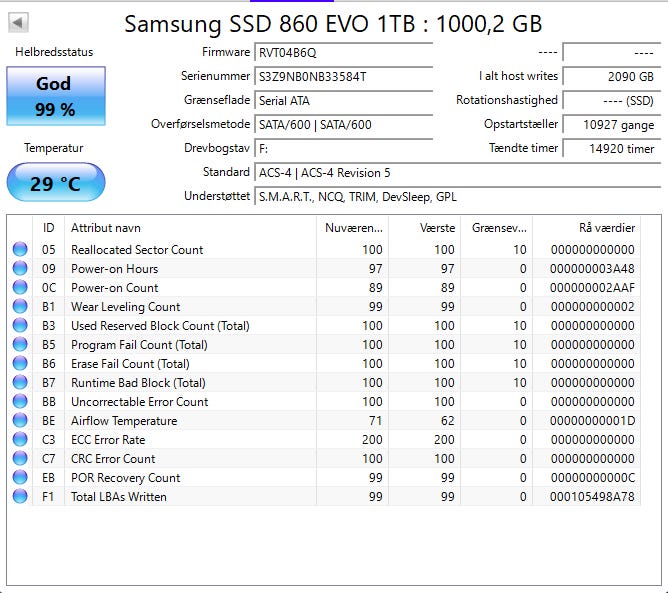The width and height of the screenshot is (668, 593).
Task: Select the serial number field S3Z9NB0NB33584T
Action: [x=343, y=77]
